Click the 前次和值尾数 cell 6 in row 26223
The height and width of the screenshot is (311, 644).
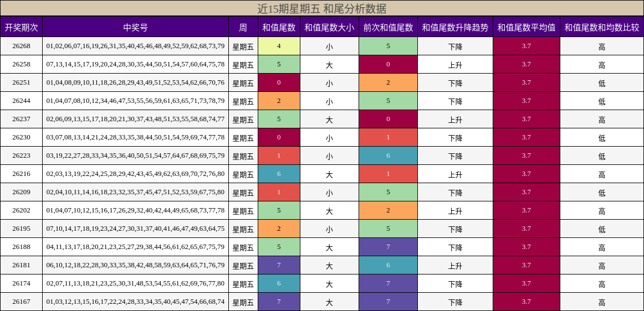[x=388, y=155]
